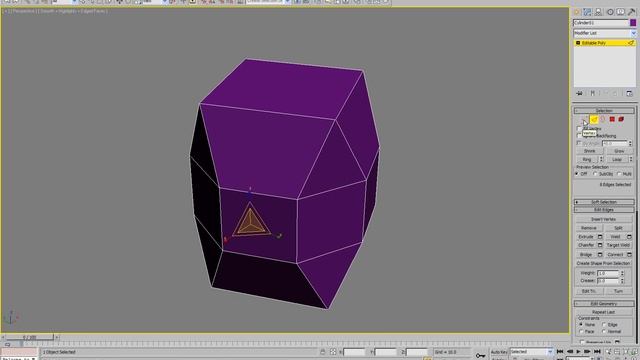Click the Split edge button
Image resolution: width=640 pixels, height=360 pixels.
618,228
